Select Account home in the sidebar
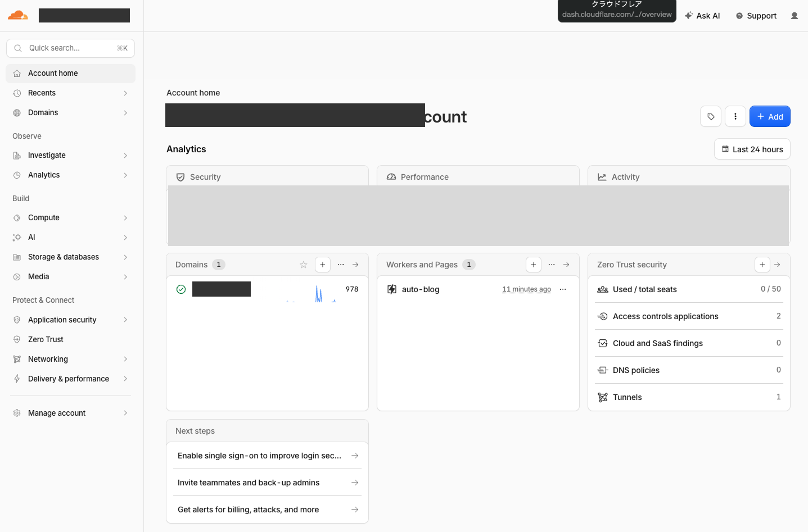This screenshot has width=808, height=532. (70, 74)
